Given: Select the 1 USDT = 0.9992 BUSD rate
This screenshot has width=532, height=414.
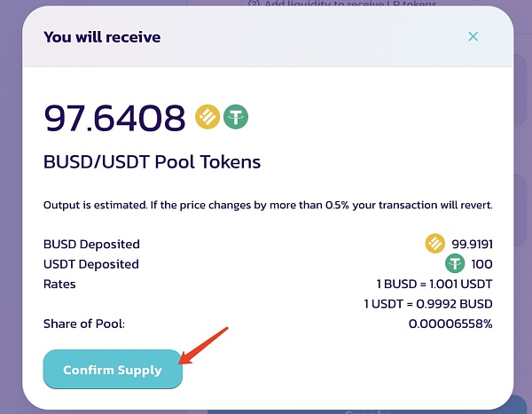Looking at the screenshot, I should [x=428, y=304].
